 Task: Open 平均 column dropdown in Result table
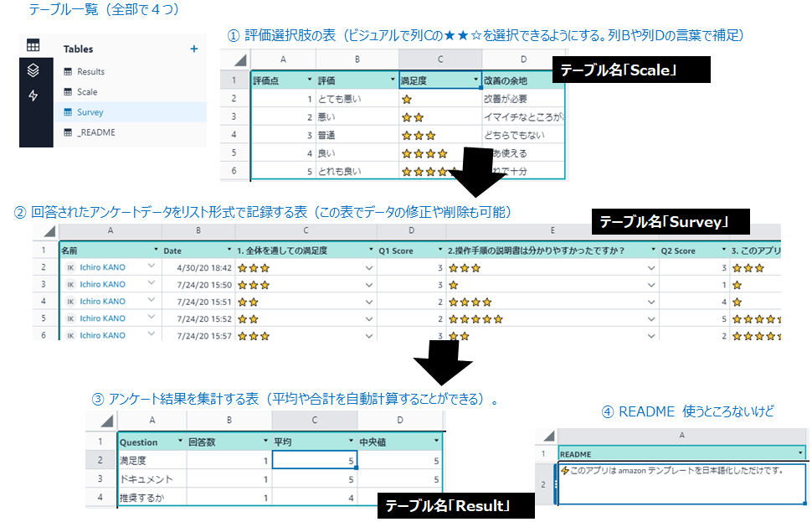351,441
